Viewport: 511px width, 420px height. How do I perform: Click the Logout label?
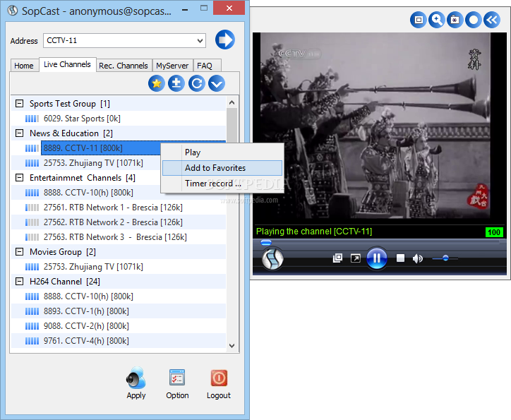pyautogui.click(x=219, y=395)
